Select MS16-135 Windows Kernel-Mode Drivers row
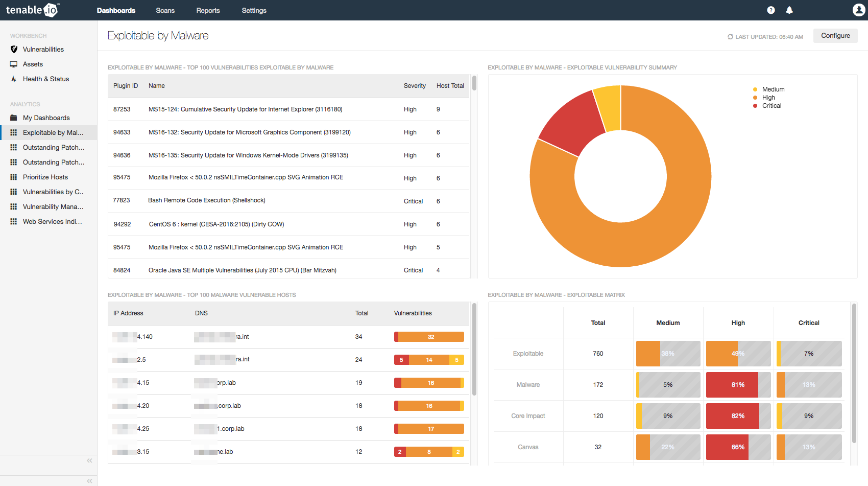This screenshot has width=868, height=486. [288, 155]
